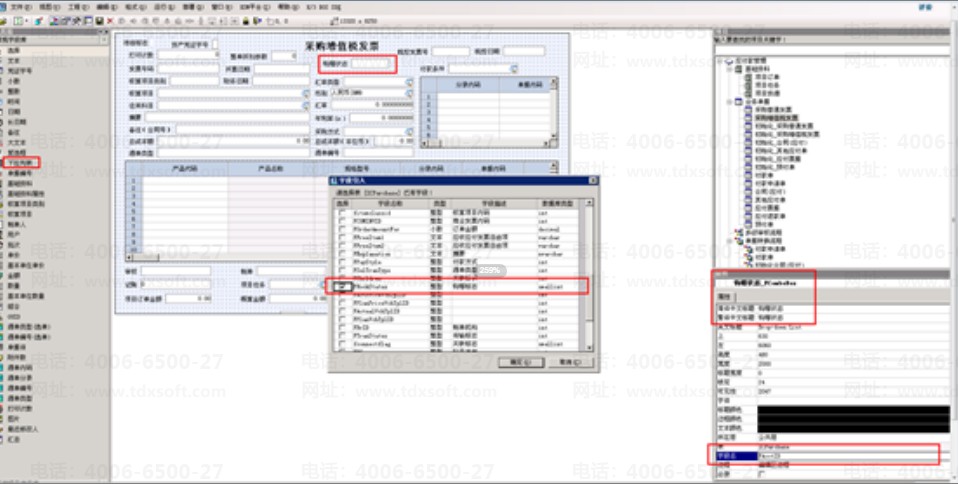Screen dimensions: 958x484
Task: Open the 文件 menu
Action: pos(20,7)
